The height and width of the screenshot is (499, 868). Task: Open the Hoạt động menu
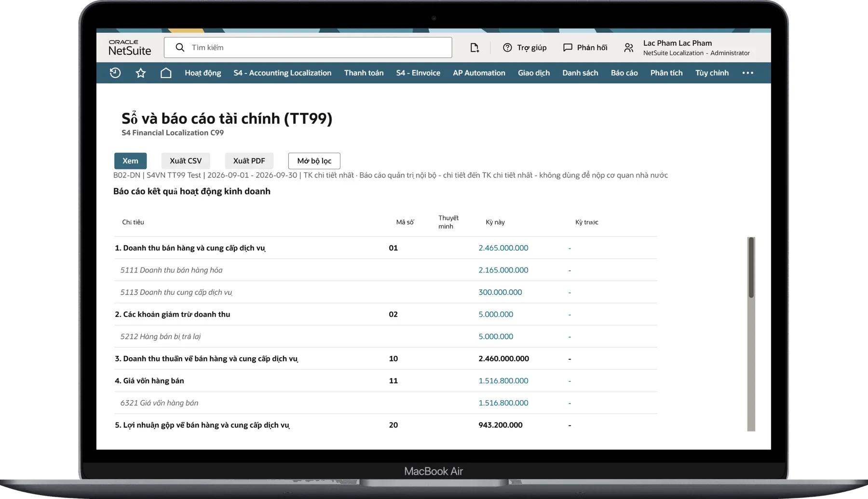203,73
